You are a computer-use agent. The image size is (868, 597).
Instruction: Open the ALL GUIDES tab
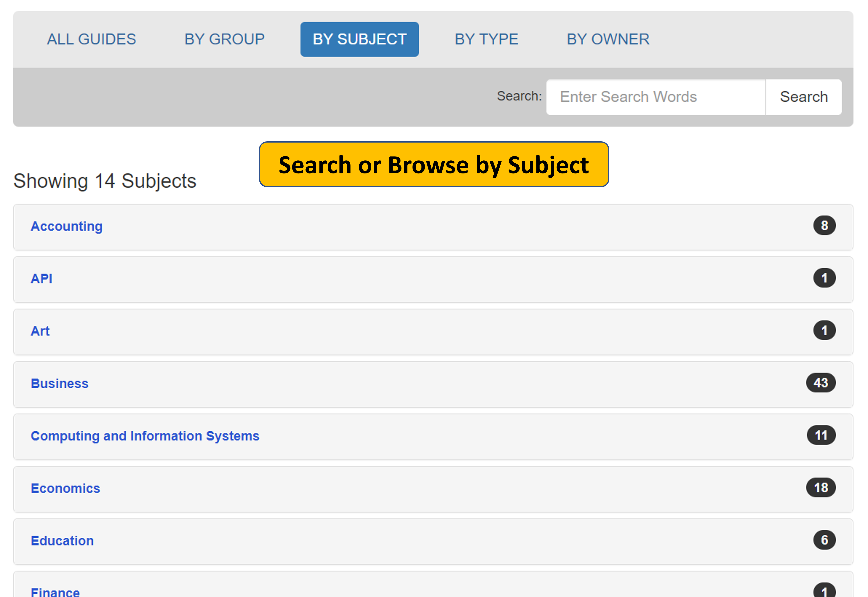click(x=91, y=39)
